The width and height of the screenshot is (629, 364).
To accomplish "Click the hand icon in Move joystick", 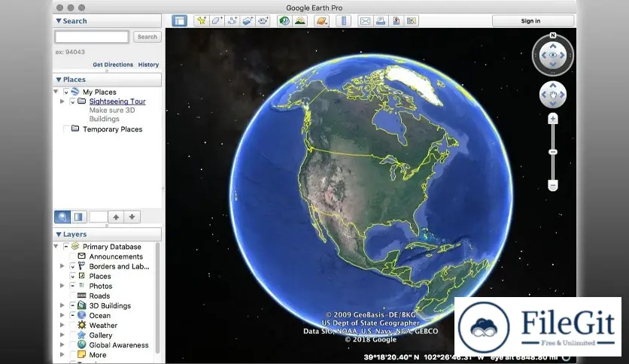I will pyautogui.click(x=553, y=95).
